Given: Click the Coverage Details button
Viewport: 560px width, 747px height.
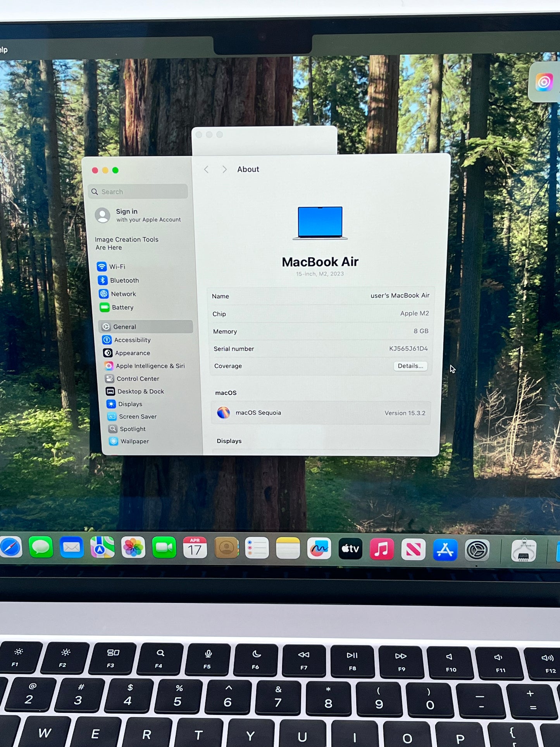Looking at the screenshot, I should tap(410, 366).
